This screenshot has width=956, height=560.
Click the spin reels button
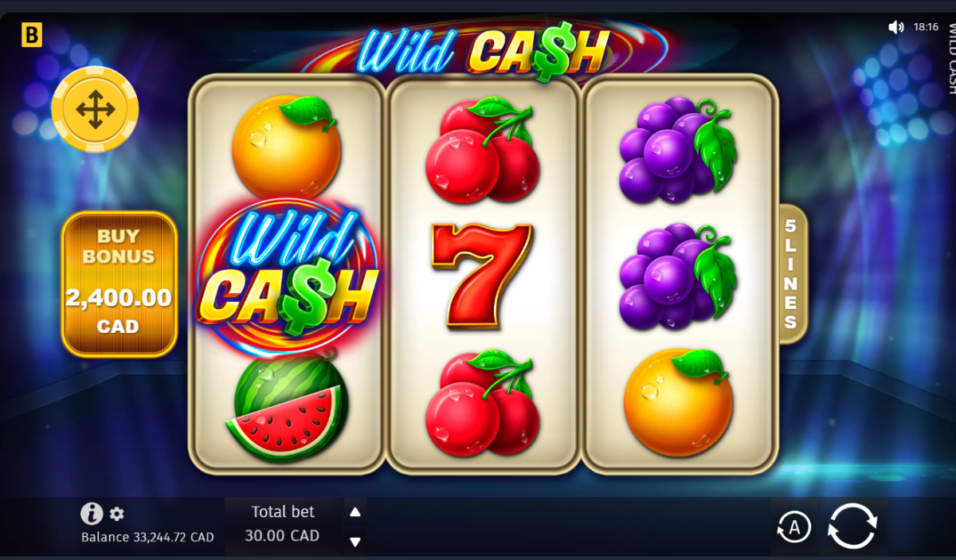852,526
